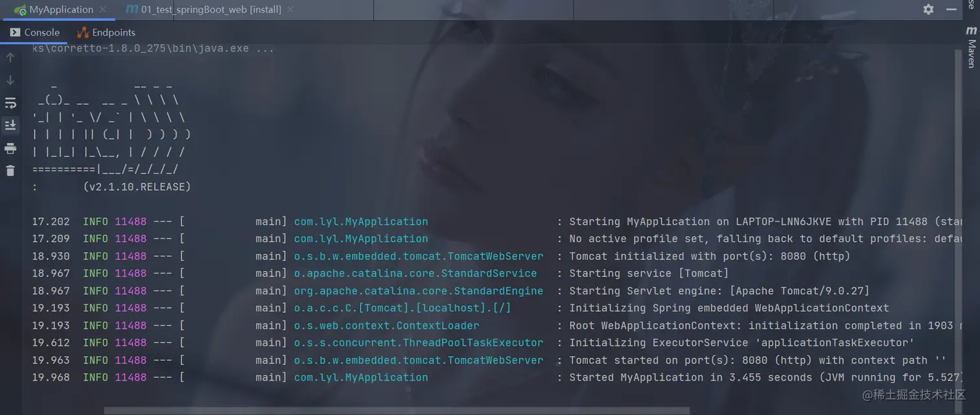This screenshot has height=415, width=980.
Task: Click TomcatWebServer class in 18.930 row
Action: [419, 256]
